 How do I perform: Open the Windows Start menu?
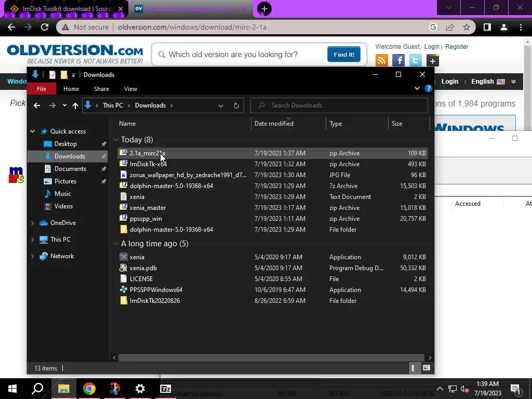tap(12, 389)
